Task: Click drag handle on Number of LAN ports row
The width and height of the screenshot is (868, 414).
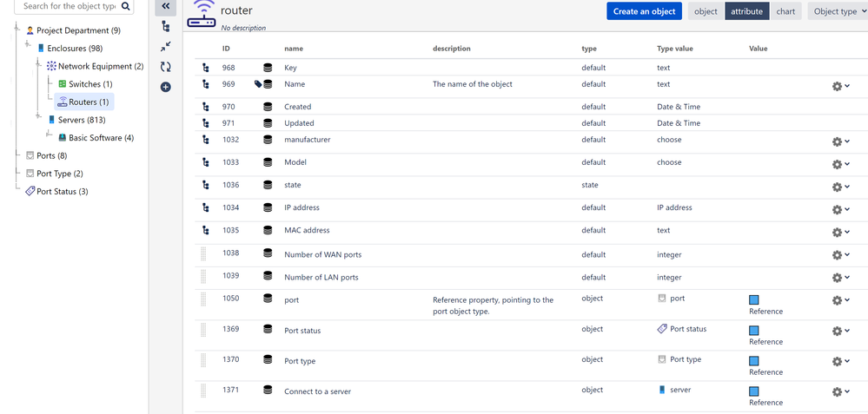Action: point(203,277)
